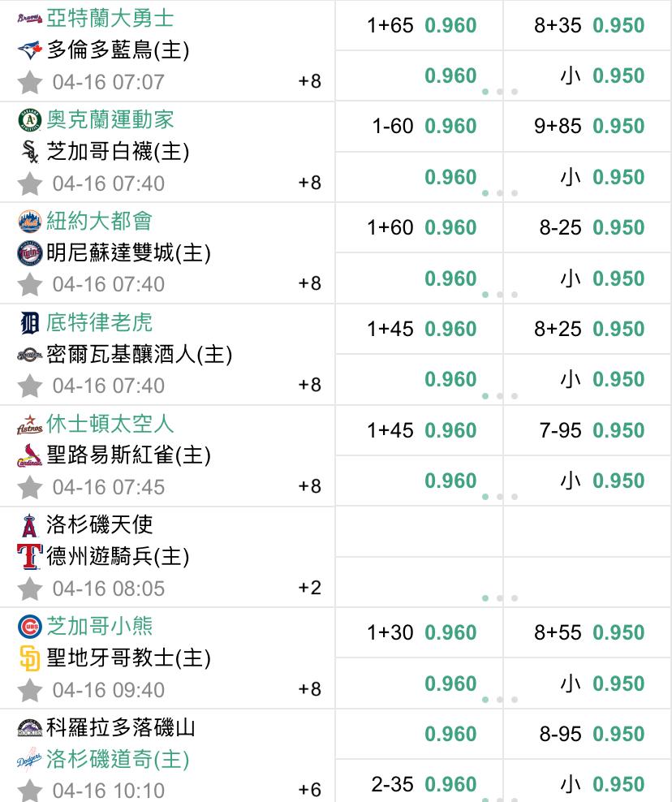Screen dimensions: 672x802
Task: Open 休士頓太空人 team link
Action: (110, 424)
